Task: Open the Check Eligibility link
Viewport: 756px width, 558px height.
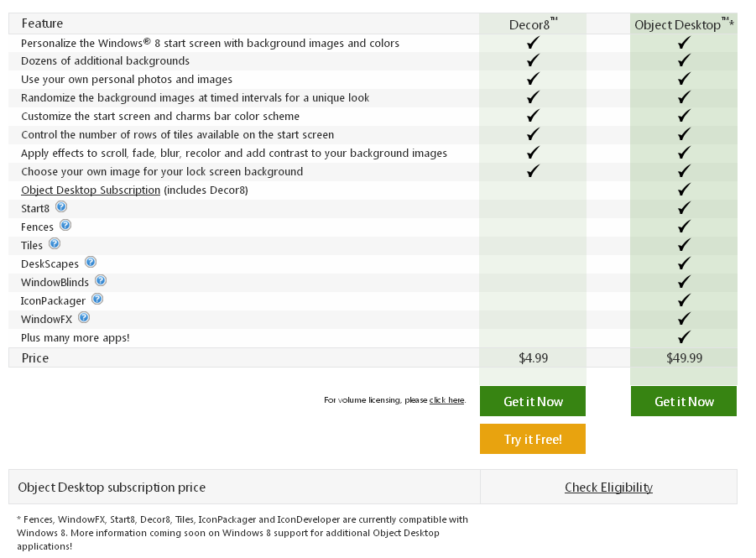Action: [608, 488]
